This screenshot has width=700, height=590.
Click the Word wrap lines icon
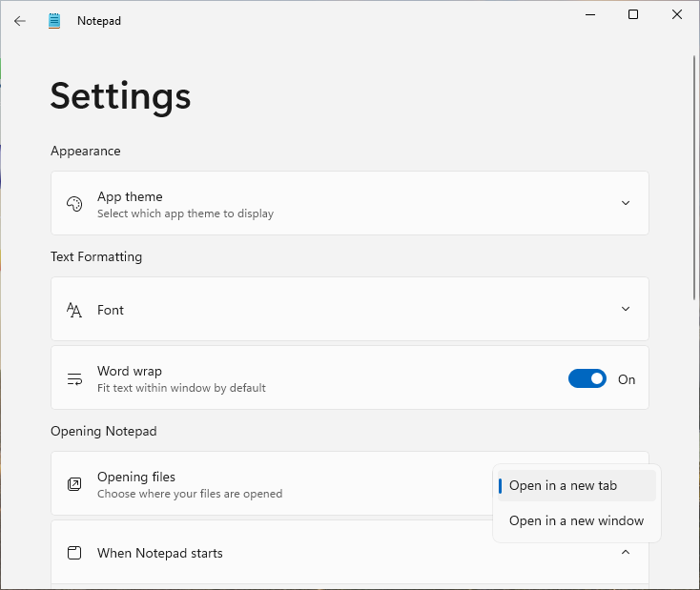coord(74,379)
